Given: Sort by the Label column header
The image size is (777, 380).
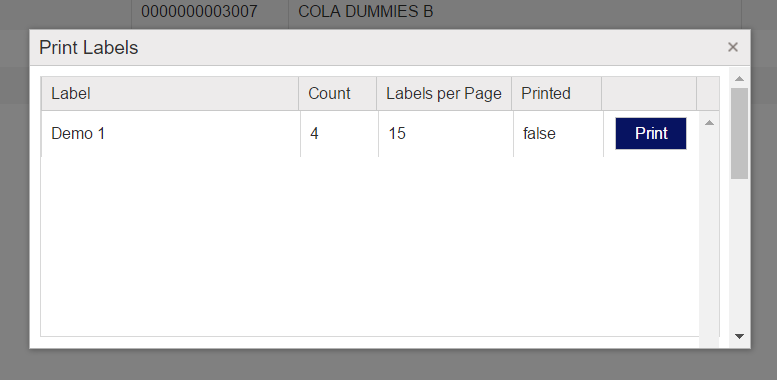Looking at the screenshot, I should (170, 93).
